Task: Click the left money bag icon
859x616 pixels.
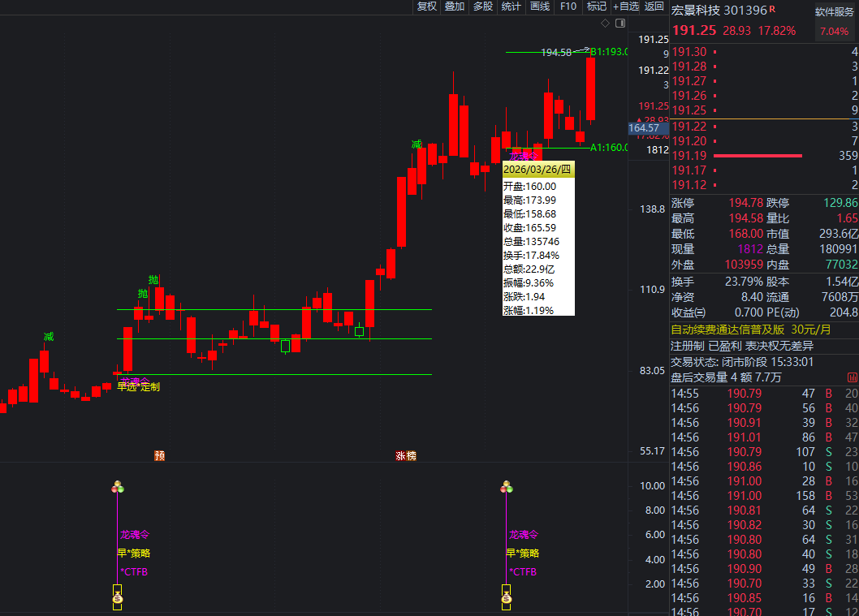Action: point(118,599)
